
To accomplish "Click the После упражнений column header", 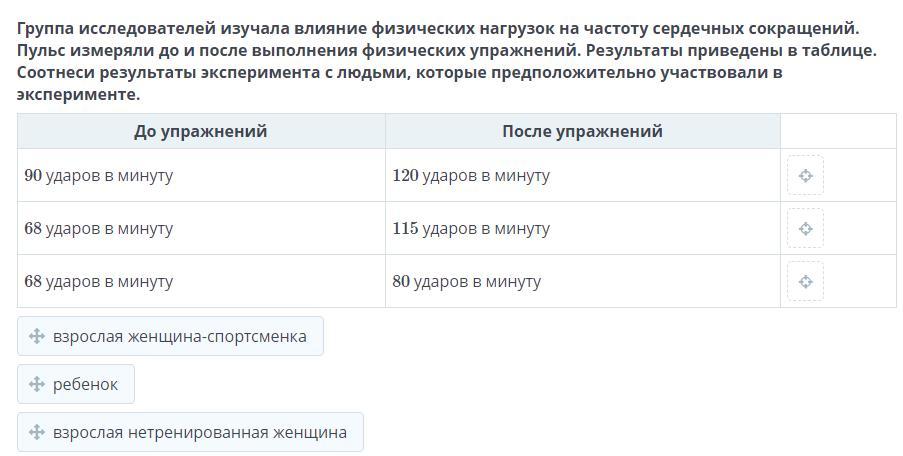I will tap(582, 131).
